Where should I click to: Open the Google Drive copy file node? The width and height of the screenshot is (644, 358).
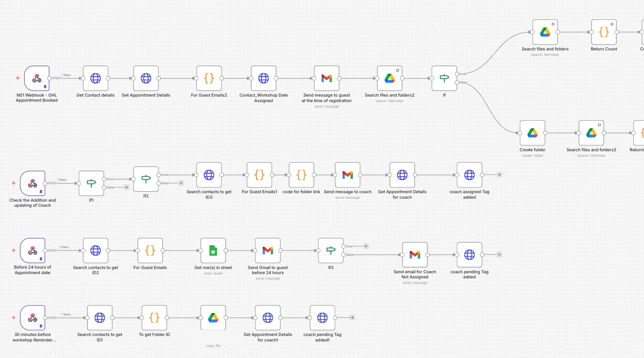[213, 318]
